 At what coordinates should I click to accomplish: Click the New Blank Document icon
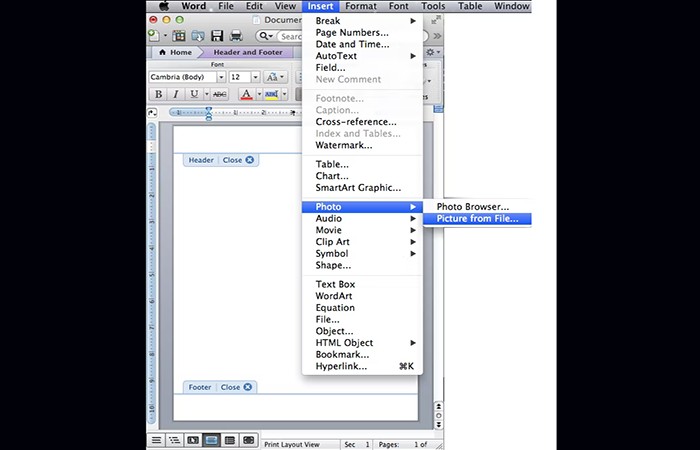coord(153,35)
